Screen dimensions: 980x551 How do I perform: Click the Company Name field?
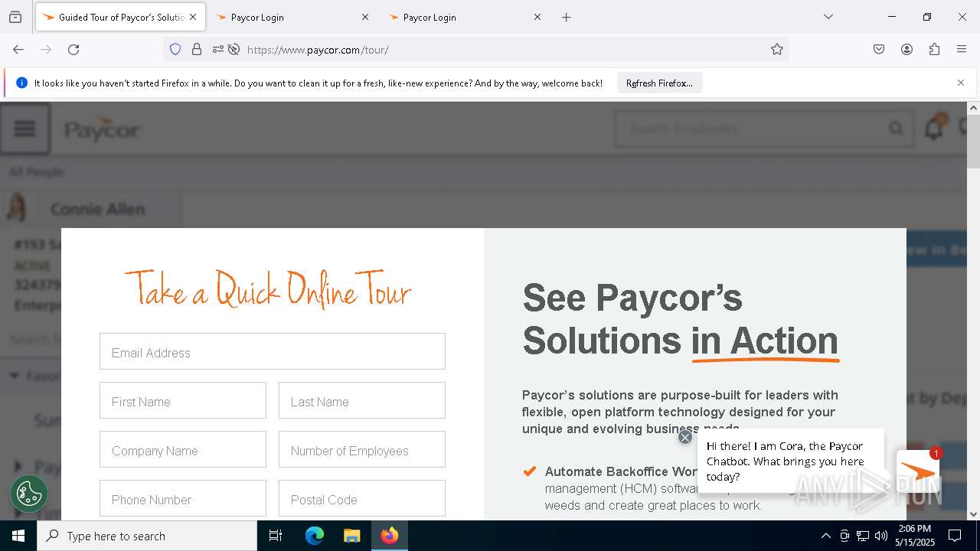(183, 450)
